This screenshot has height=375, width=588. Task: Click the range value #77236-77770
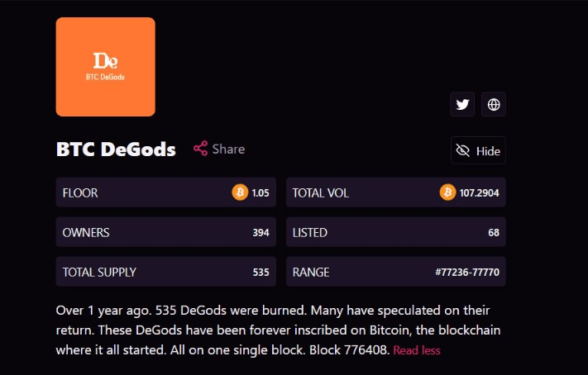click(467, 272)
